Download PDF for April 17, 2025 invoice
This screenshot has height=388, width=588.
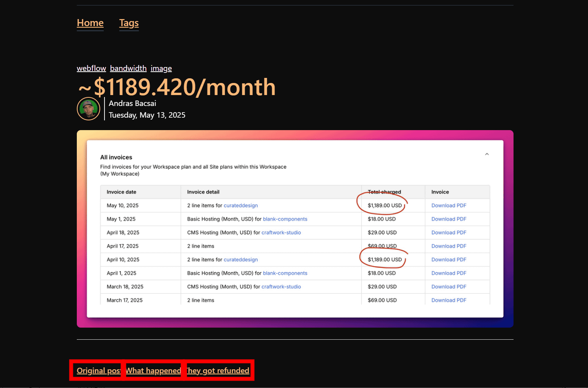tap(449, 246)
